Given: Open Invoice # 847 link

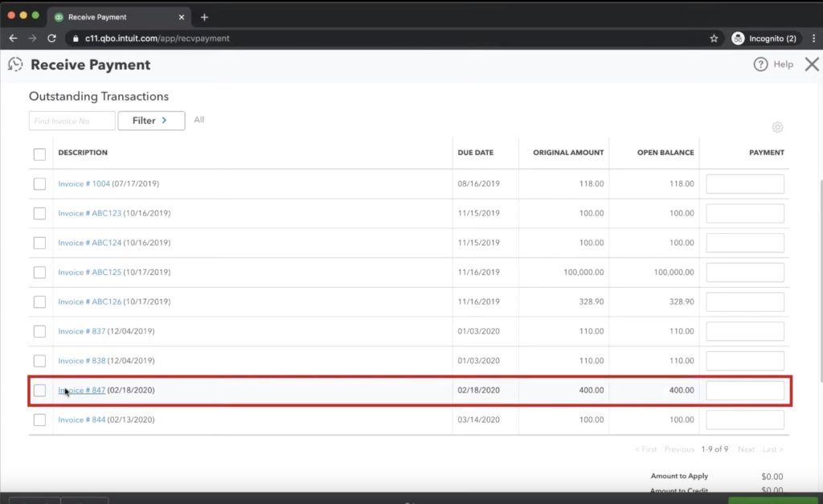Looking at the screenshot, I should (x=82, y=390).
